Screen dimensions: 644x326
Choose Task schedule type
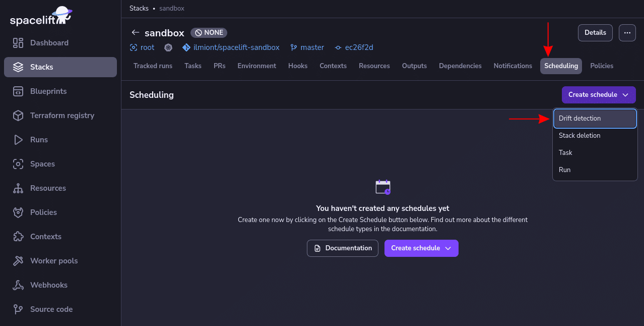pyautogui.click(x=595, y=153)
